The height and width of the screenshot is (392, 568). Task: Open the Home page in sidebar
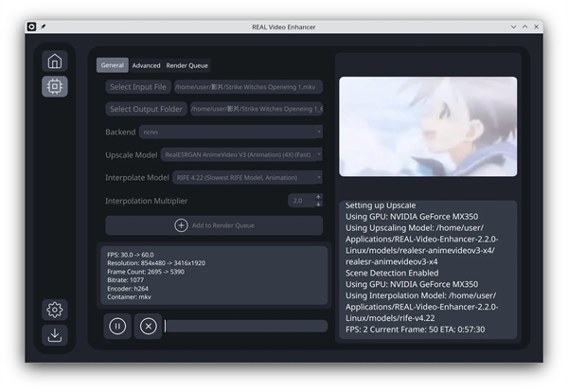coord(55,61)
